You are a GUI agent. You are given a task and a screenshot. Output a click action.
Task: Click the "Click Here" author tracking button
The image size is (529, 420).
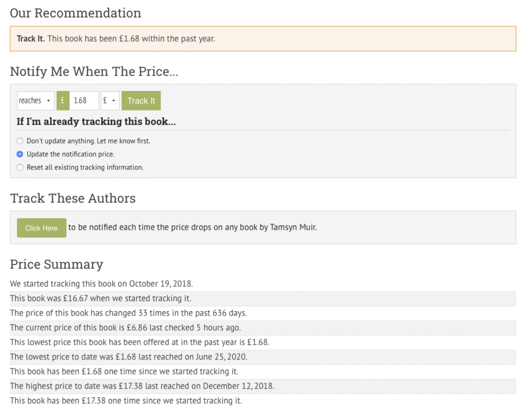tap(41, 228)
